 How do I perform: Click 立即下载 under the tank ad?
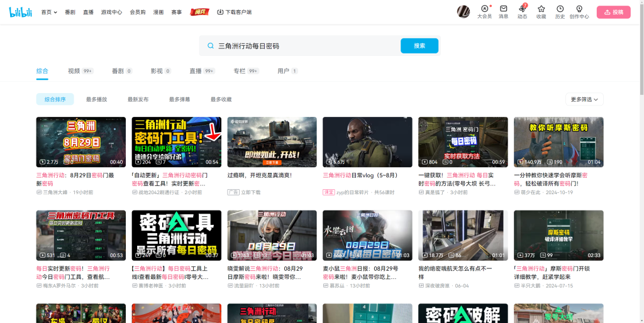point(251,192)
